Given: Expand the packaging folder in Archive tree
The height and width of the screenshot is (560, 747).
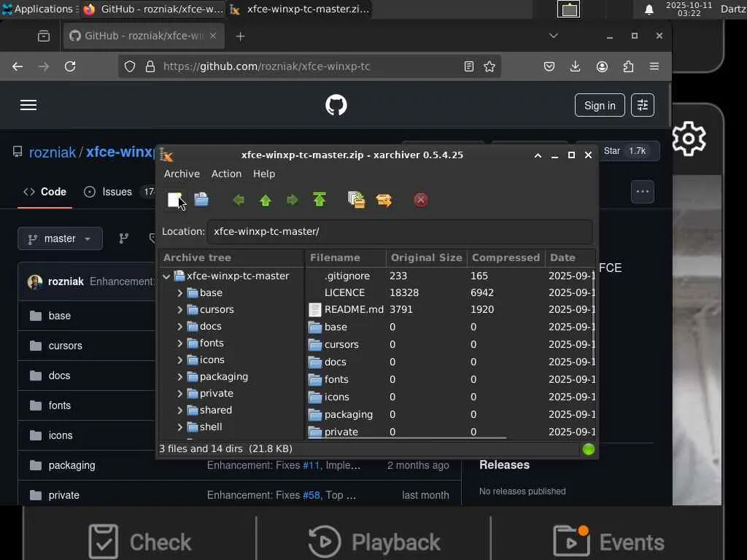Looking at the screenshot, I should tap(179, 377).
